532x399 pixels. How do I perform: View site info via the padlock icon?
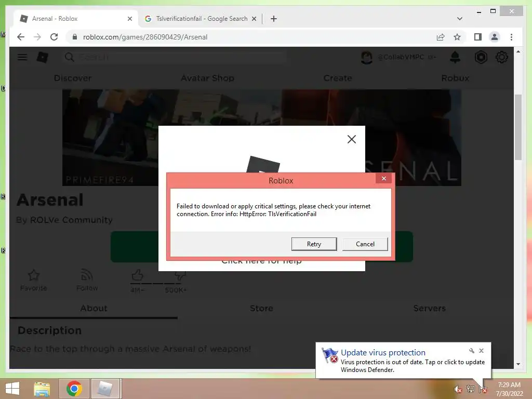click(x=75, y=37)
